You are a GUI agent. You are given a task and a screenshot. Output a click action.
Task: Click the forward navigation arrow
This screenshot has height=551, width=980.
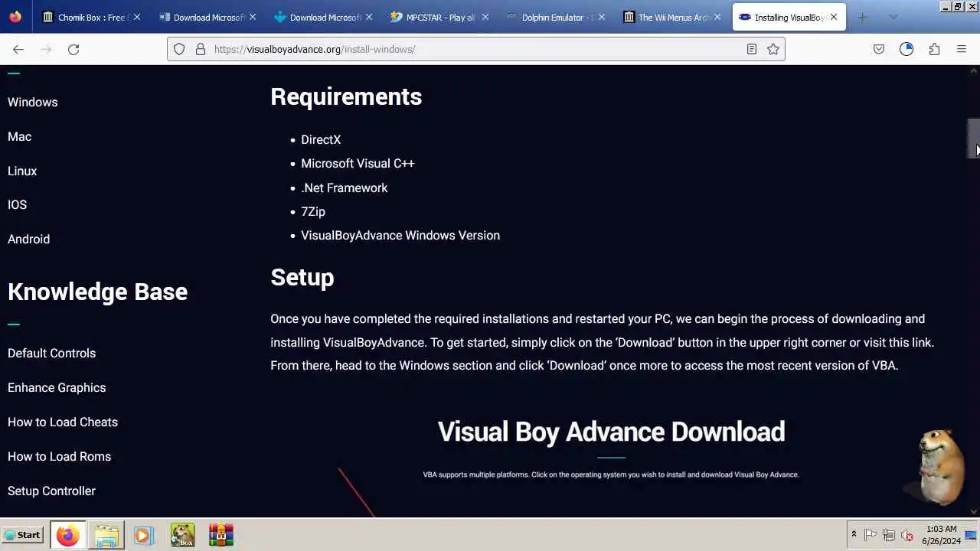coord(46,49)
